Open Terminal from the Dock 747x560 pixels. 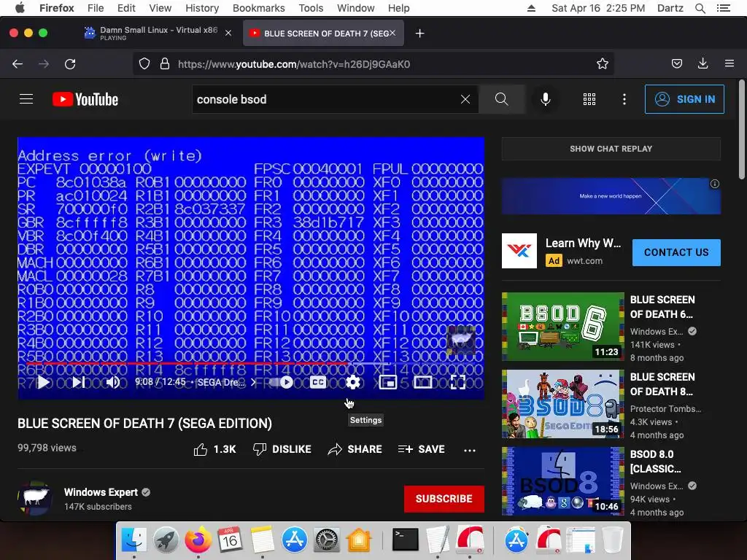tap(406, 540)
